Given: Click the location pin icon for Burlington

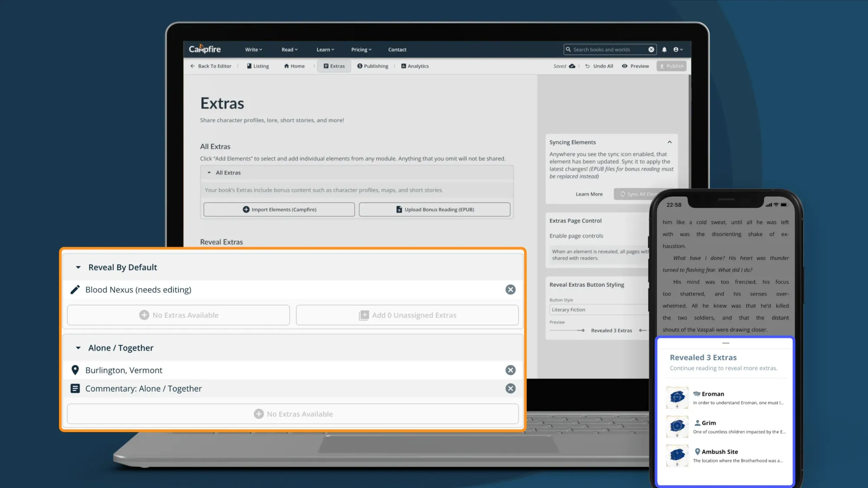Looking at the screenshot, I should (75, 370).
